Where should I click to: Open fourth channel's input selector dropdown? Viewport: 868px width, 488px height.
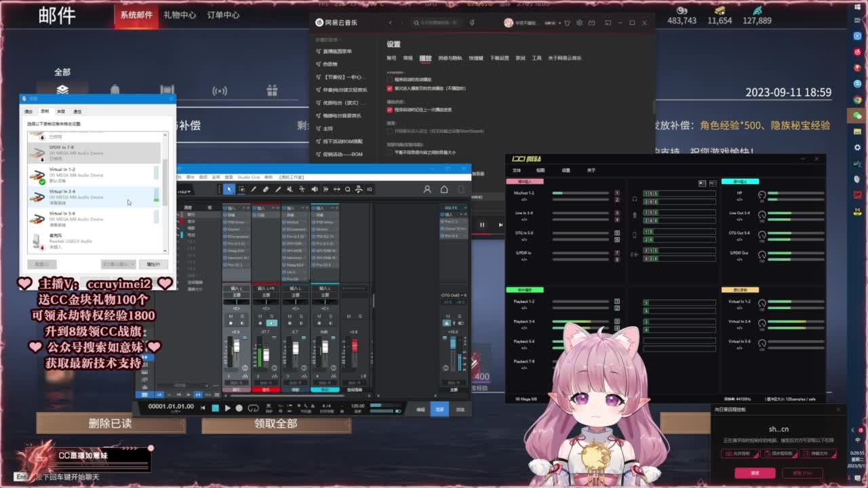click(x=325, y=288)
